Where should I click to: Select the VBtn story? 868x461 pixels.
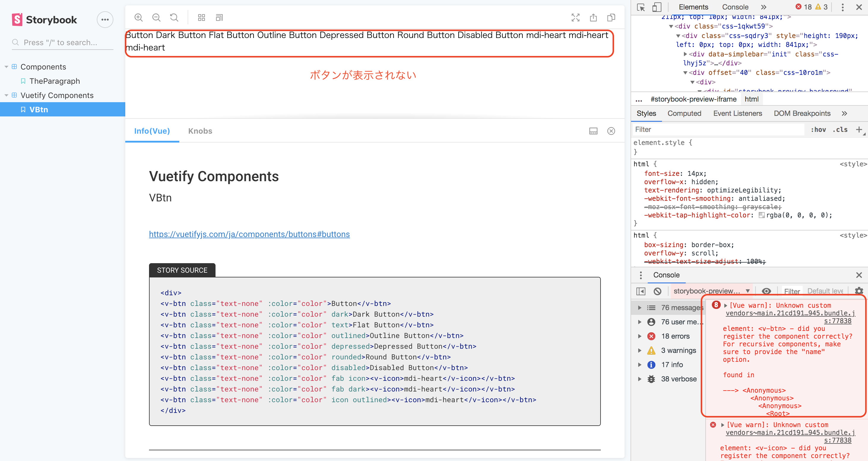(63, 110)
